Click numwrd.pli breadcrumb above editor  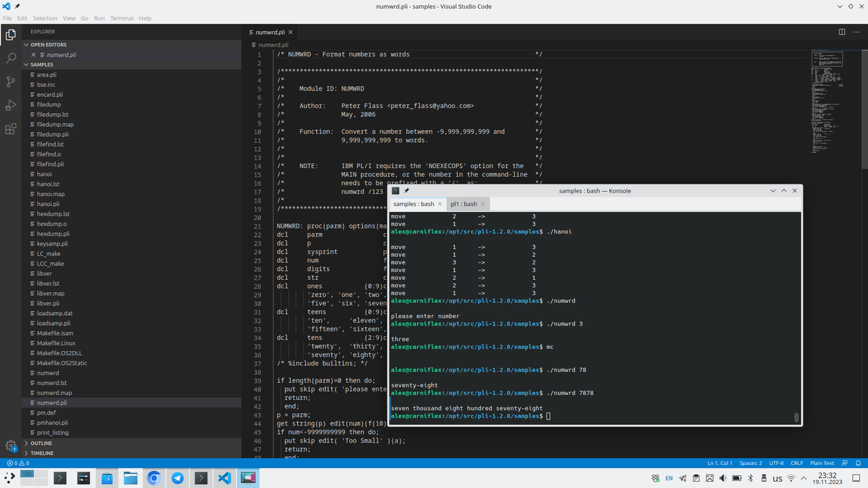click(x=273, y=45)
